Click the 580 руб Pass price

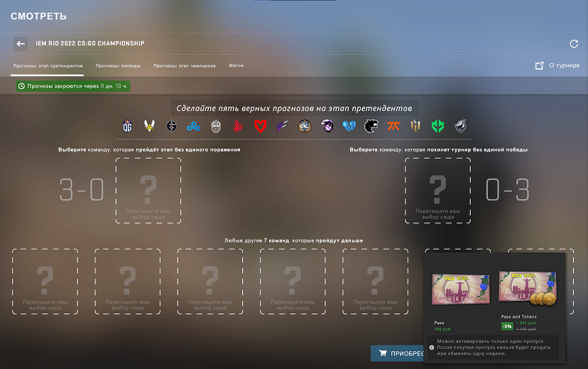tap(442, 329)
